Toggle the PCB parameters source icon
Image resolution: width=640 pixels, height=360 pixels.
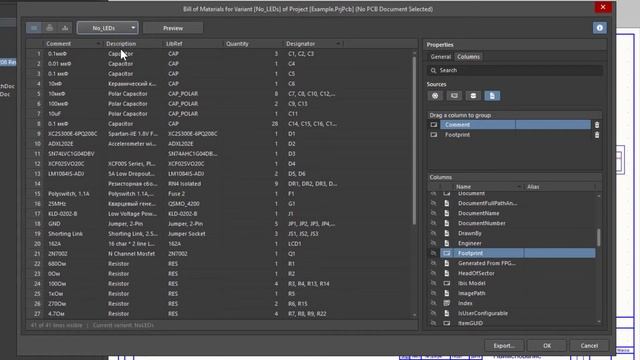pos(454,96)
